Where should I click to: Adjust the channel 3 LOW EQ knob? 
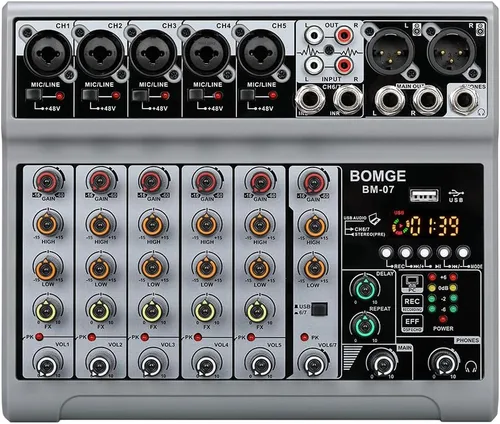(x=152, y=268)
